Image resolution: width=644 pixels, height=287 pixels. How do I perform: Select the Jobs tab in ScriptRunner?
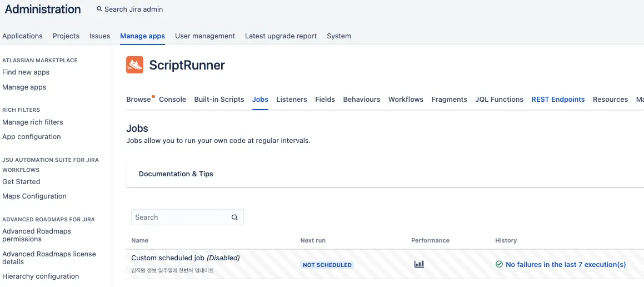(x=261, y=99)
